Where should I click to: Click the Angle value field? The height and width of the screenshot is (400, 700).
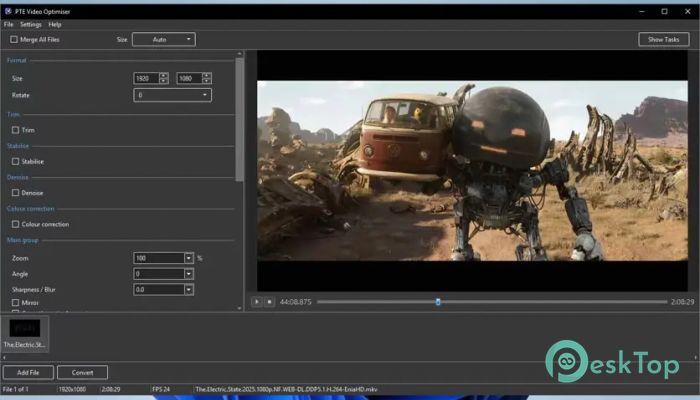pyautogui.click(x=159, y=274)
